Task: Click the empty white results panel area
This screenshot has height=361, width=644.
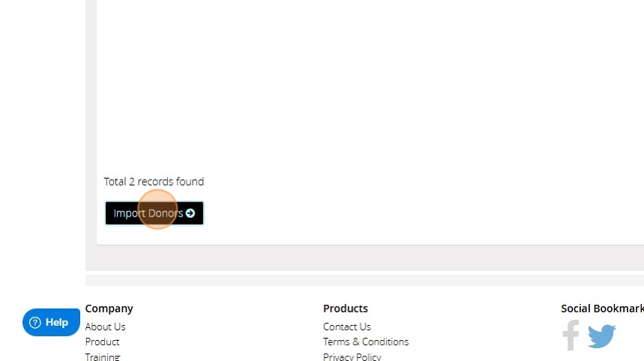Action: 370,82
